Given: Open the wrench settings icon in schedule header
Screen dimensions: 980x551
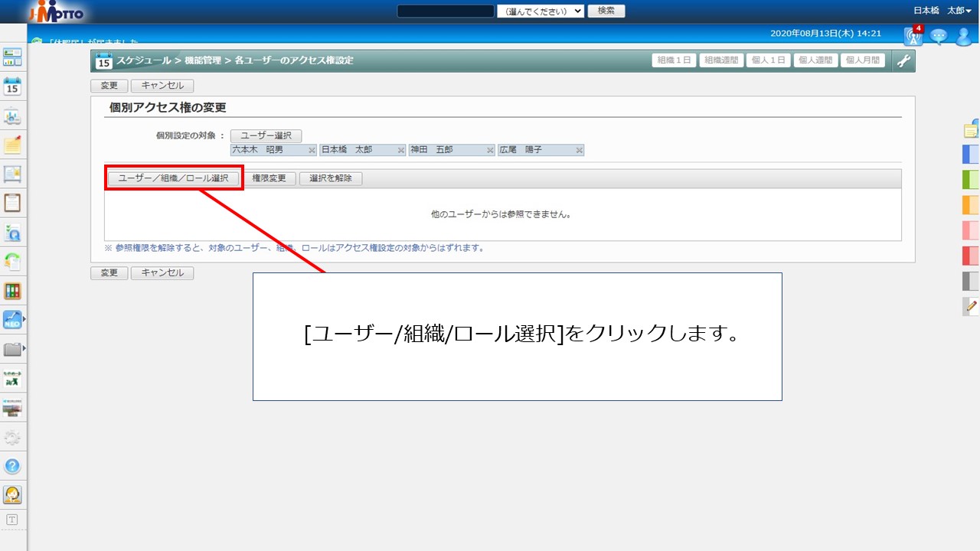Looking at the screenshot, I should [x=903, y=61].
